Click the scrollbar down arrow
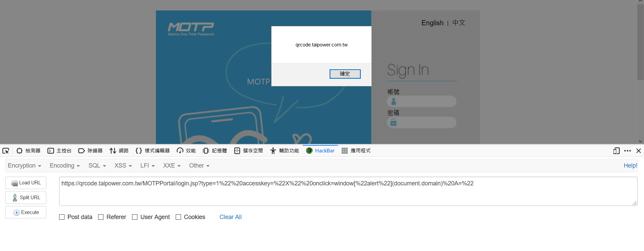644x251 pixels. click(640, 141)
